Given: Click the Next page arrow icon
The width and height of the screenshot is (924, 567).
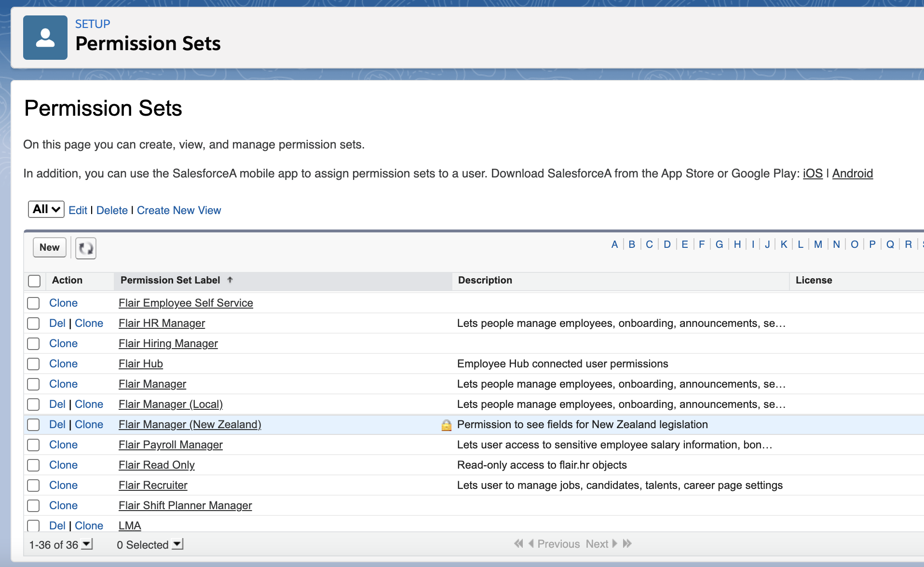Looking at the screenshot, I should click(x=615, y=544).
